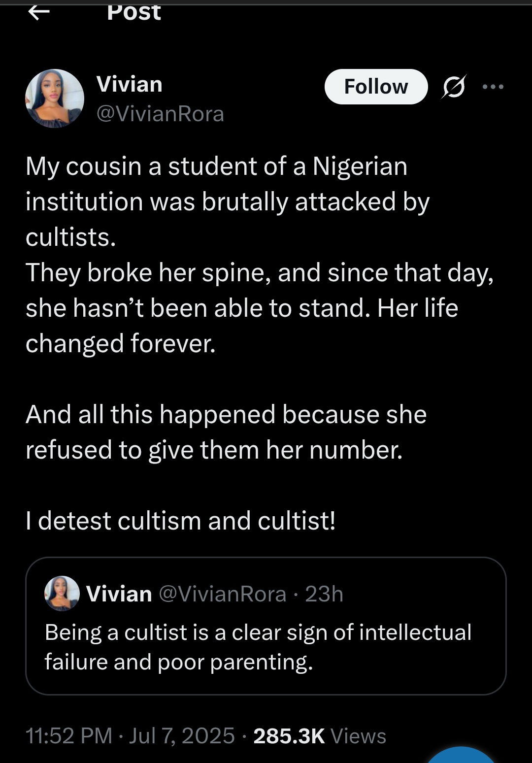Click the quoted post's 23h timestamp
The width and height of the screenshot is (532, 763).
(324, 594)
